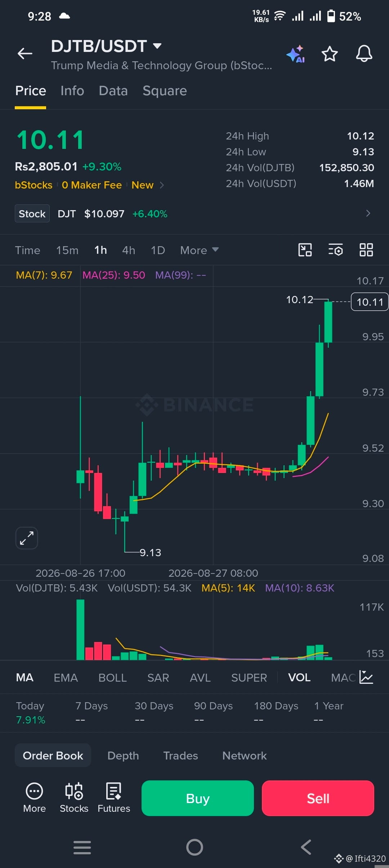Tap the Today 7.91% performance

(x=31, y=713)
